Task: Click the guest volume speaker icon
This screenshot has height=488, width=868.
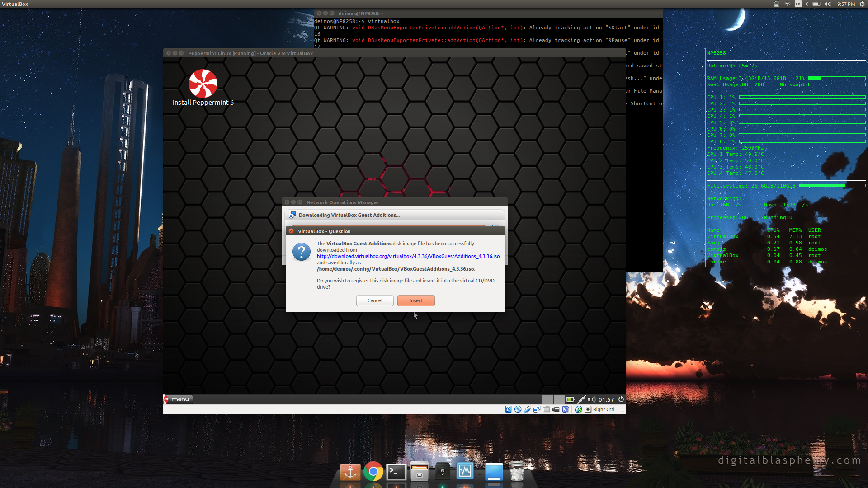Action: point(591,399)
